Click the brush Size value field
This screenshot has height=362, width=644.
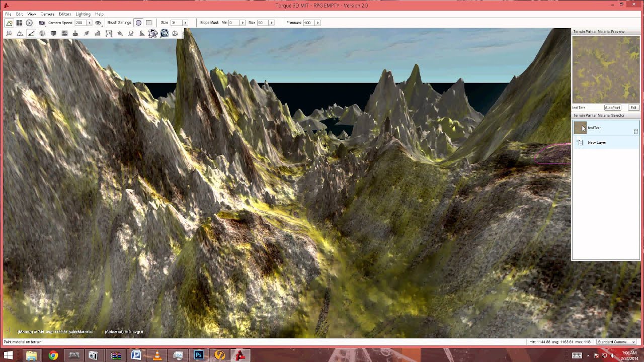[176, 23]
